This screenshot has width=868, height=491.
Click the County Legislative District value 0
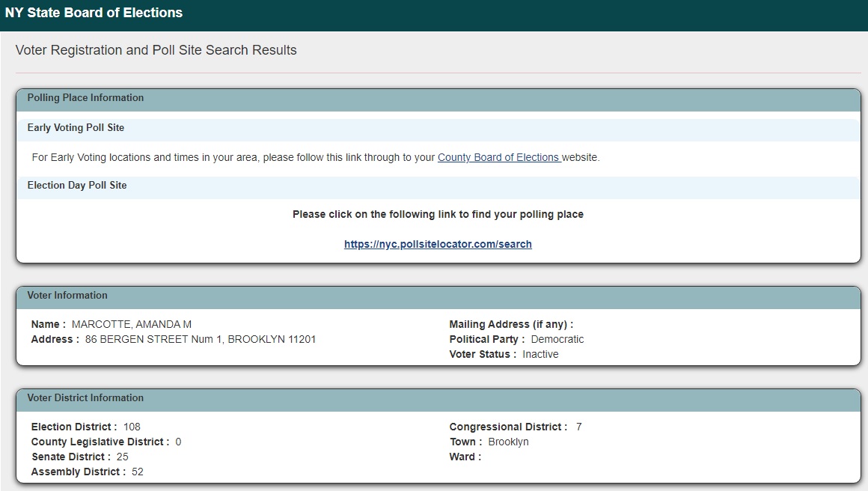coord(178,442)
